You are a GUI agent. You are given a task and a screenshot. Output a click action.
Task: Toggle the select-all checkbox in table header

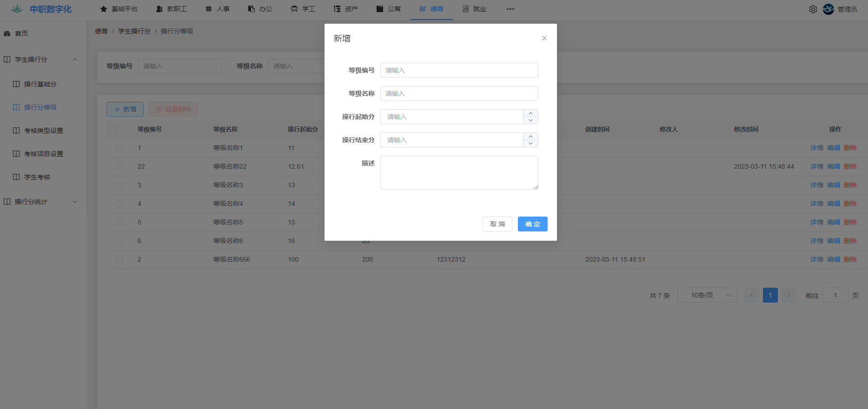pos(119,130)
